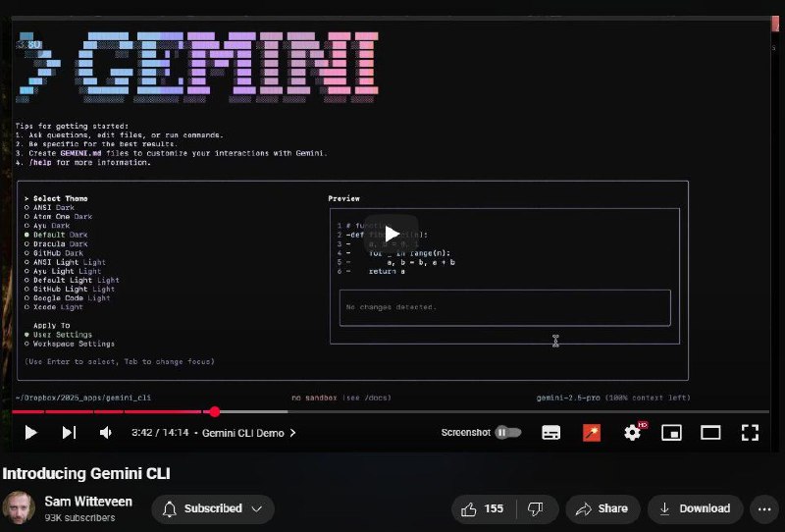Screen dimensions: 785x532
Task: Open the Gemini CLI Demo chapter list
Action: pos(249,433)
